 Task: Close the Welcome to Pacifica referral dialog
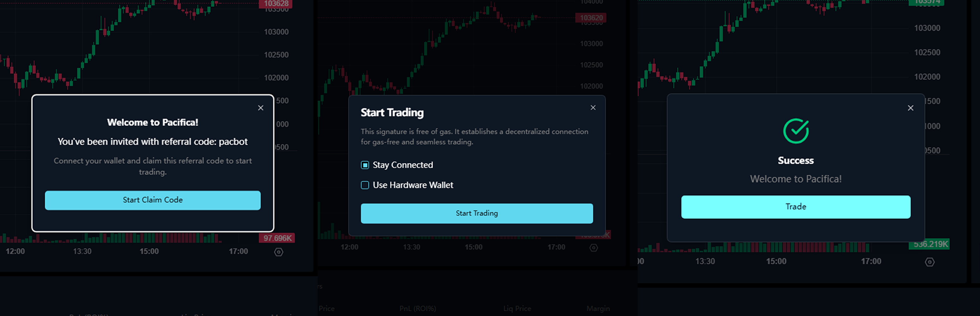pyautogui.click(x=260, y=108)
